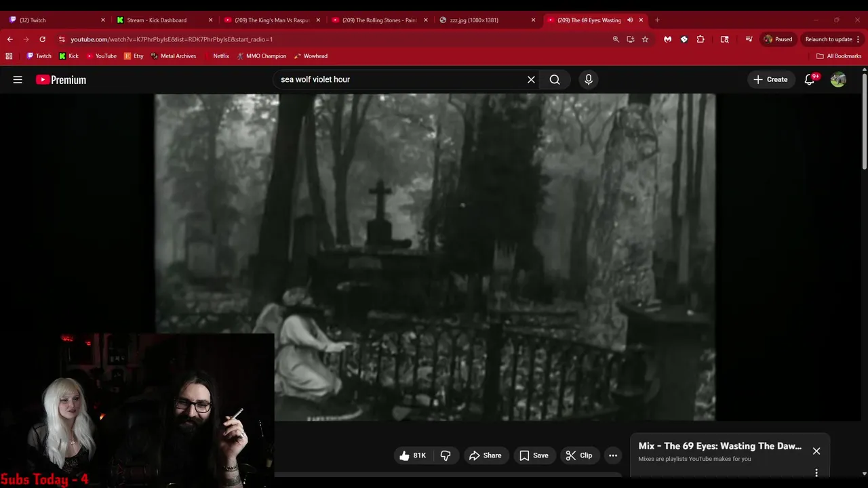Go to YouTube Premium home logo
Viewport: 868px width, 488px height.
(61, 79)
